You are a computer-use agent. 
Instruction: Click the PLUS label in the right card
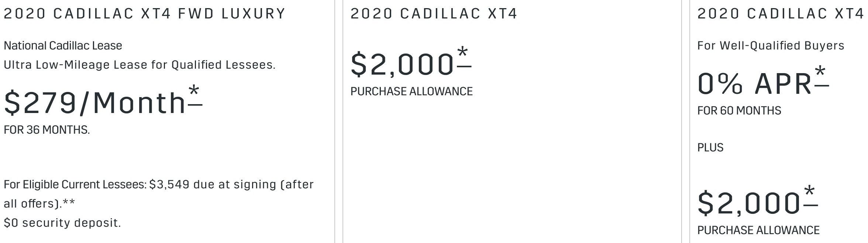(x=710, y=147)
